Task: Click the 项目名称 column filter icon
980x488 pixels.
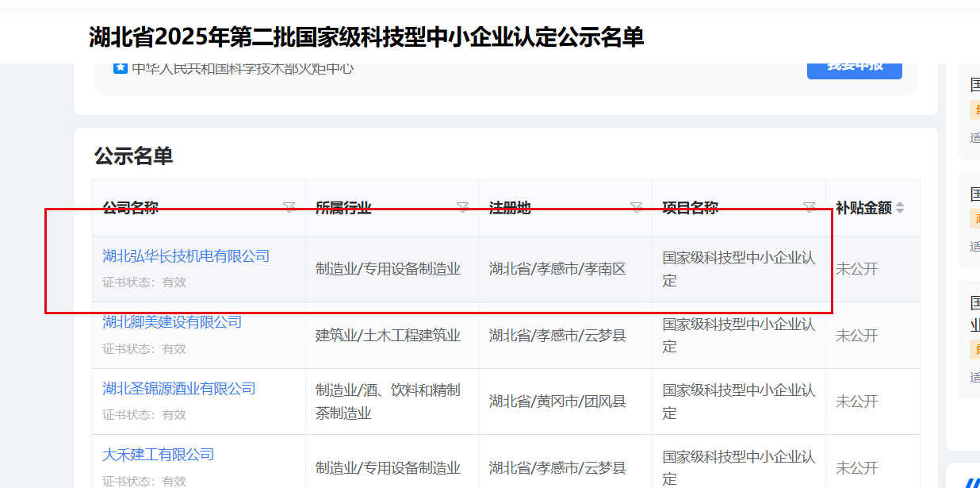Action: coord(809,208)
